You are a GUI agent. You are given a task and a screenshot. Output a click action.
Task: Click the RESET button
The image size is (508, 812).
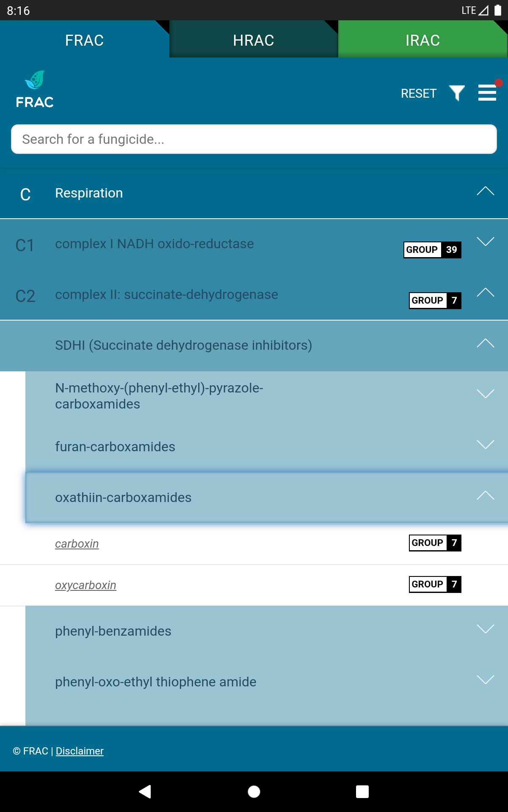pos(419,93)
